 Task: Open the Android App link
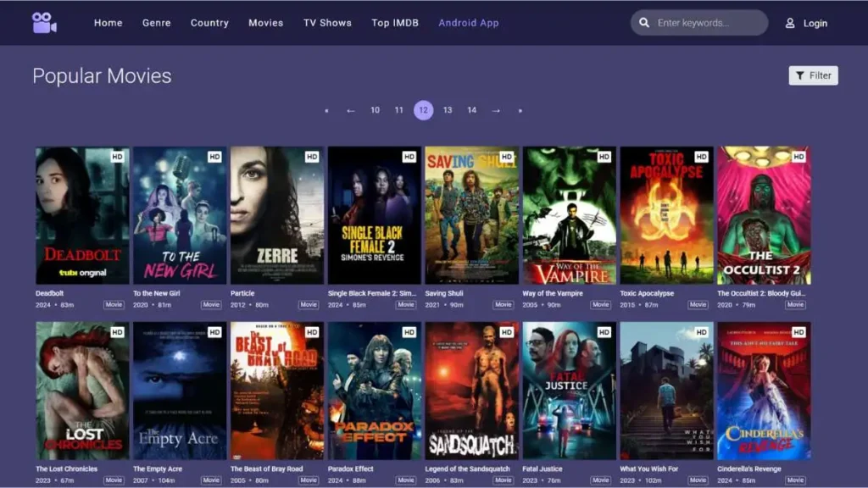[x=468, y=23]
